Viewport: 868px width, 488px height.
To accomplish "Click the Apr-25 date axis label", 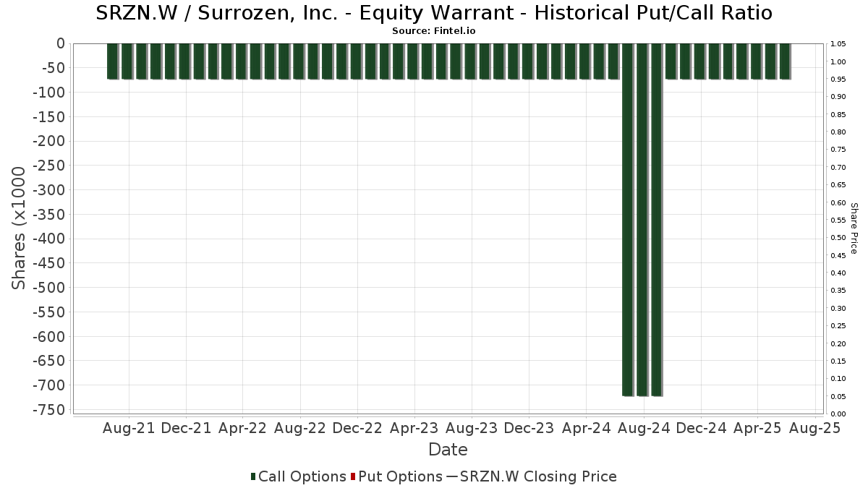I will (757, 428).
